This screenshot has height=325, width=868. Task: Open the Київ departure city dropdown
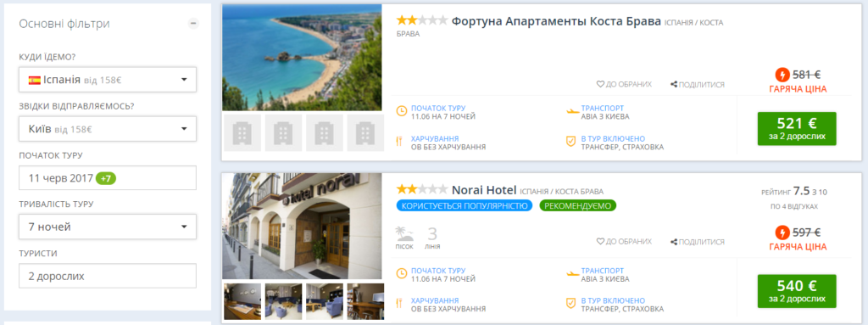point(108,129)
